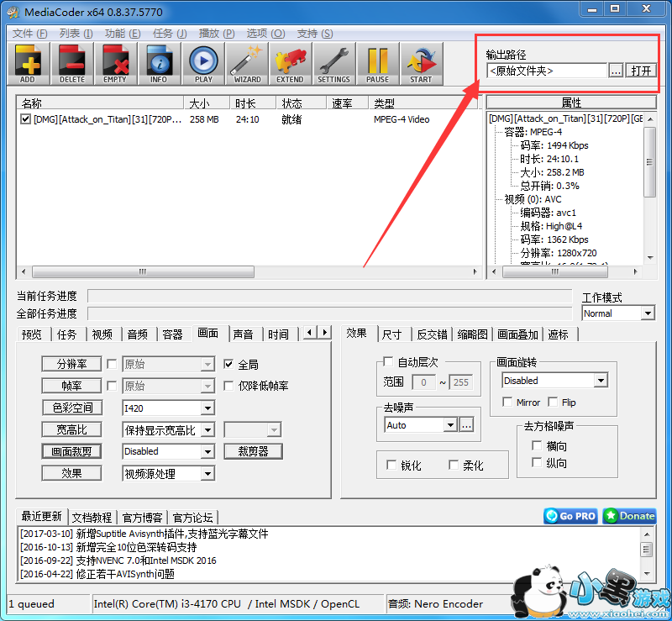
Task: Check the Flip option
Action: coord(553,403)
